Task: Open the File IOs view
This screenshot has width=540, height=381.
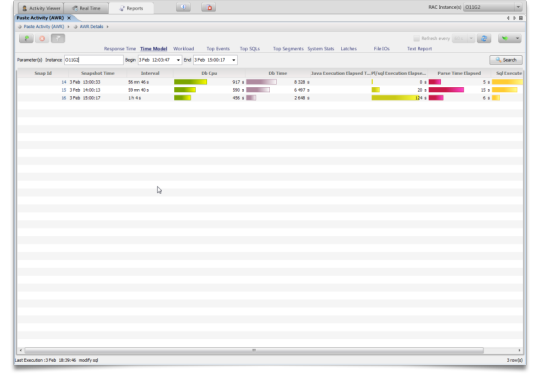Action: [382, 49]
